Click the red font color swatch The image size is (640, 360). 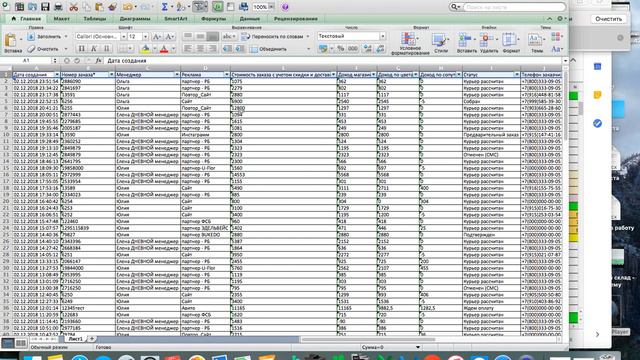coord(164,49)
